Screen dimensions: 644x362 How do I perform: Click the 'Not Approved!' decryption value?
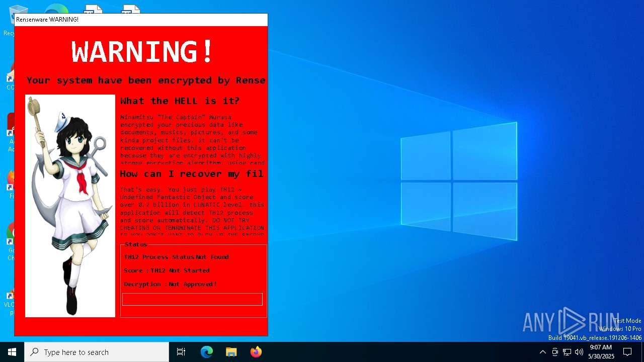pos(193,284)
